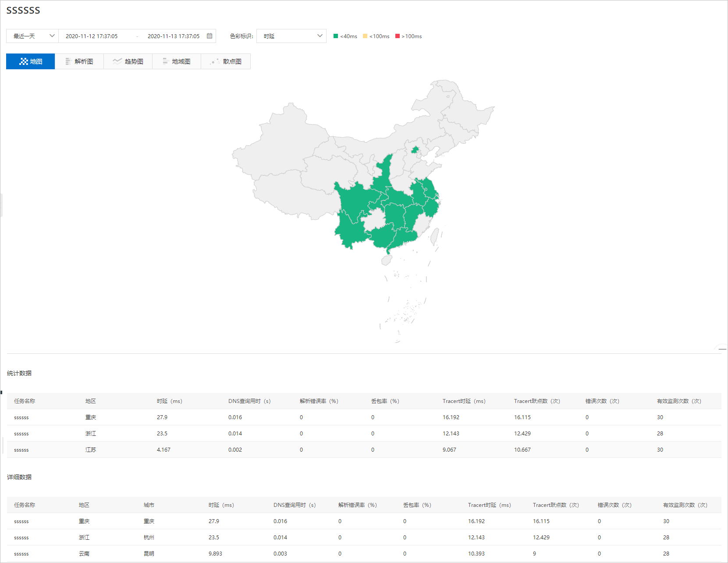Click the 详细数据 section heading
This screenshot has height=563, width=728.
(x=19, y=477)
